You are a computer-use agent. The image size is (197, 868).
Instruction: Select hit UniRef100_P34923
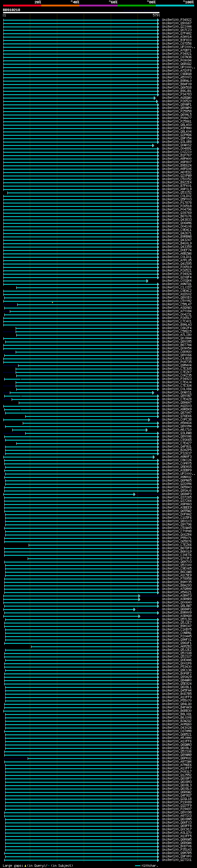pyautogui.click(x=176, y=379)
